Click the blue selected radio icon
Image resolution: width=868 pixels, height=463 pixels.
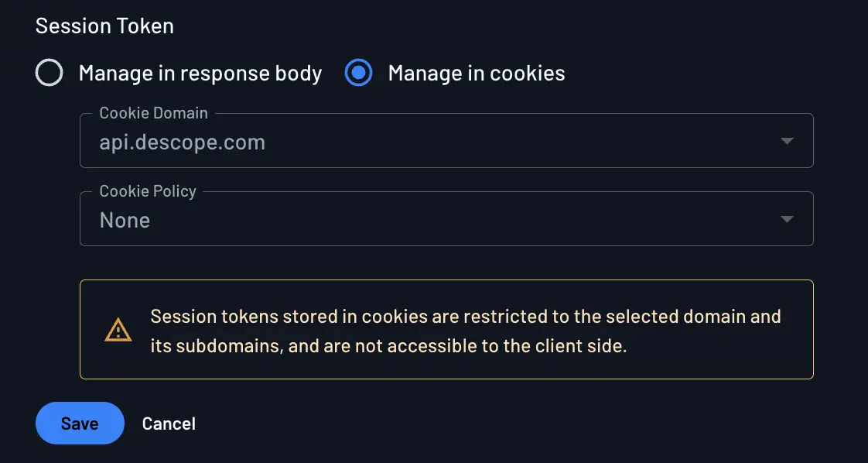[x=358, y=73]
